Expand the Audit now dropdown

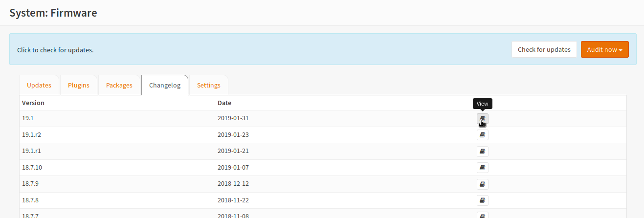(x=604, y=49)
